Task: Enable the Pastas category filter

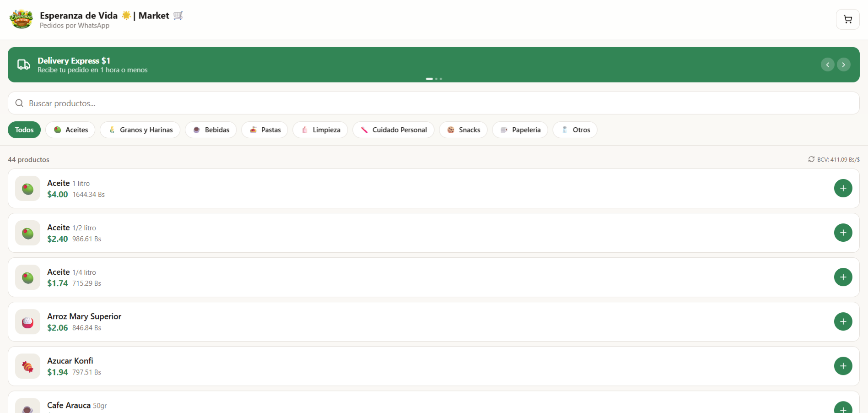Action: coord(264,130)
